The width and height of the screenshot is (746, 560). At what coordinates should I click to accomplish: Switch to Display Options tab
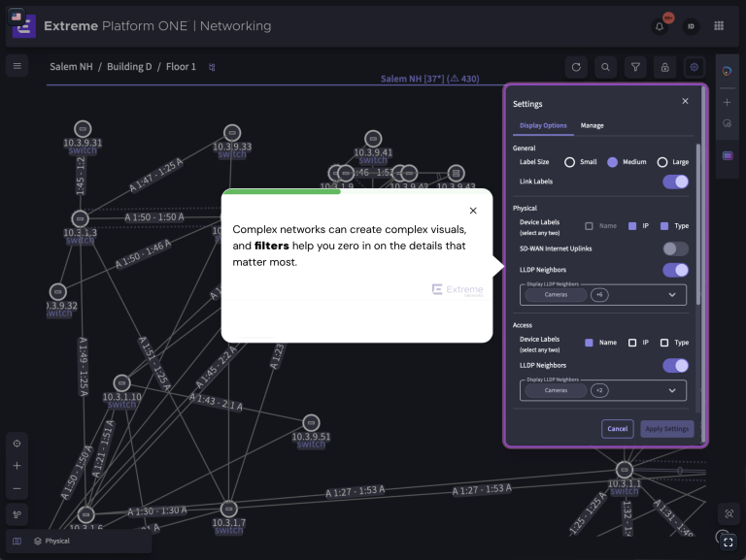(x=543, y=125)
